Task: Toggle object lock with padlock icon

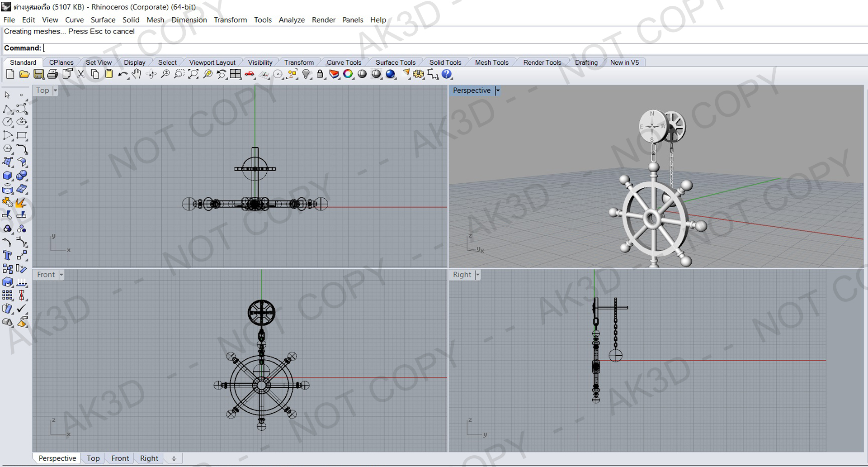Action: pos(320,74)
